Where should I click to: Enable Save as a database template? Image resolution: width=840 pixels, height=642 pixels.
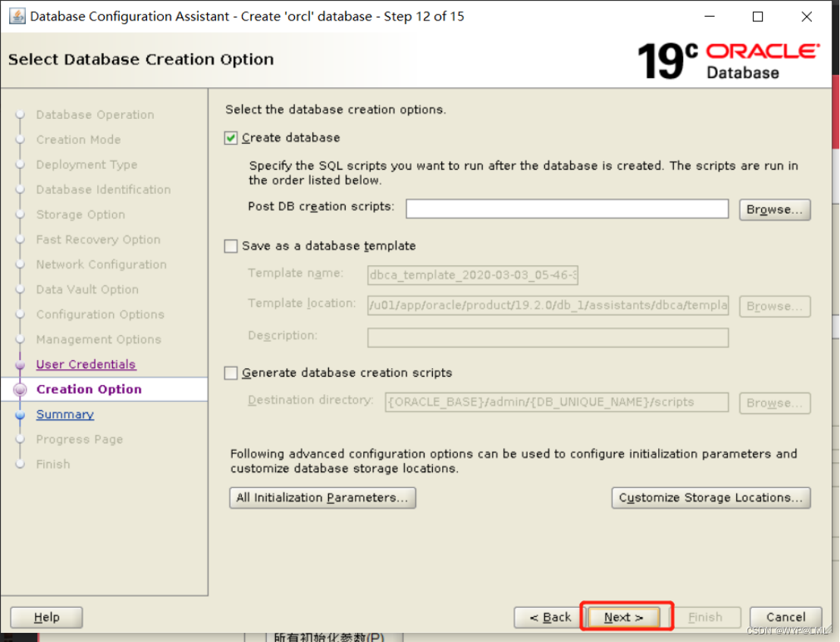[231, 246]
